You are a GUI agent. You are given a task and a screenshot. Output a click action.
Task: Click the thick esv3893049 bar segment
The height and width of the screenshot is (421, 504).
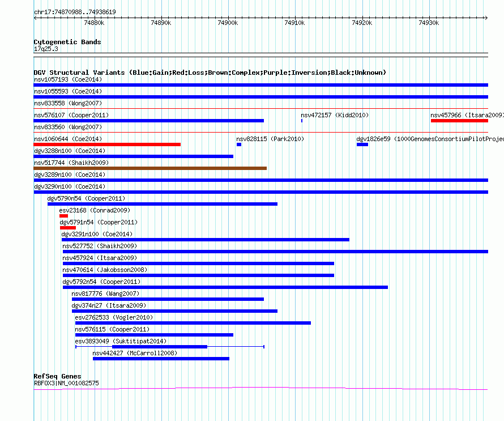pyautogui.click(x=160, y=347)
